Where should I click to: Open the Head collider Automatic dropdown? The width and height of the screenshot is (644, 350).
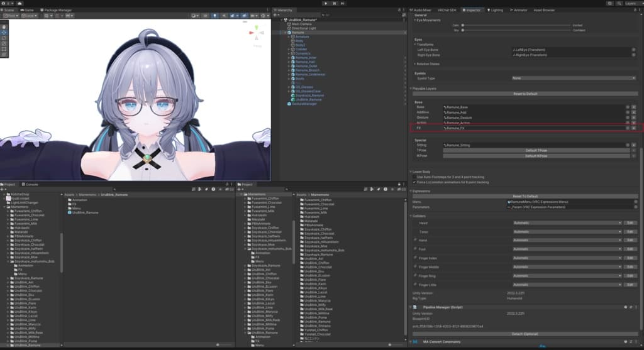click(567, 222)
